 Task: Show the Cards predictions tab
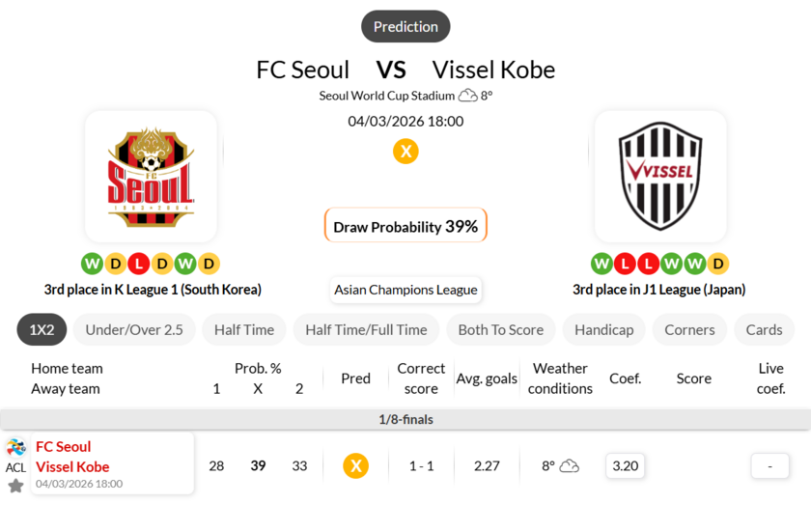click(764, 329)
